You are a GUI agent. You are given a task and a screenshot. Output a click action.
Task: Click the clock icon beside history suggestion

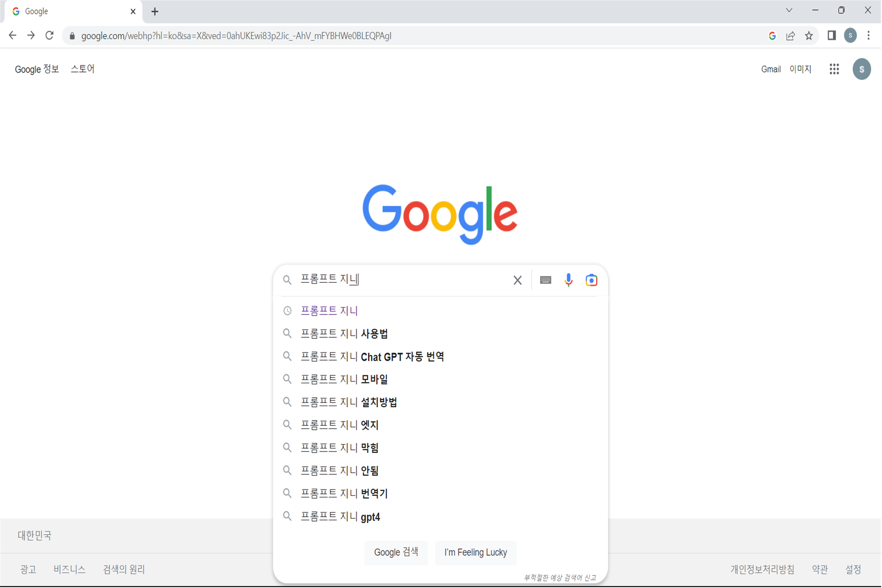287,311
